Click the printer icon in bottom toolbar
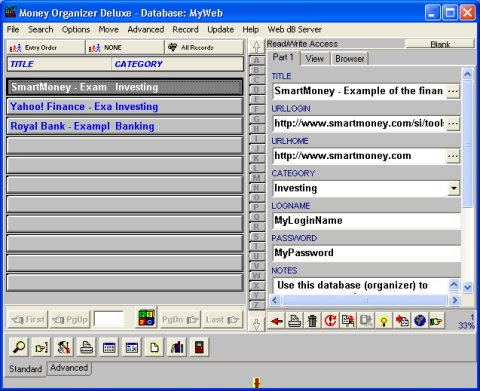The width and height of the screenshot is (480, 391). 87,347
